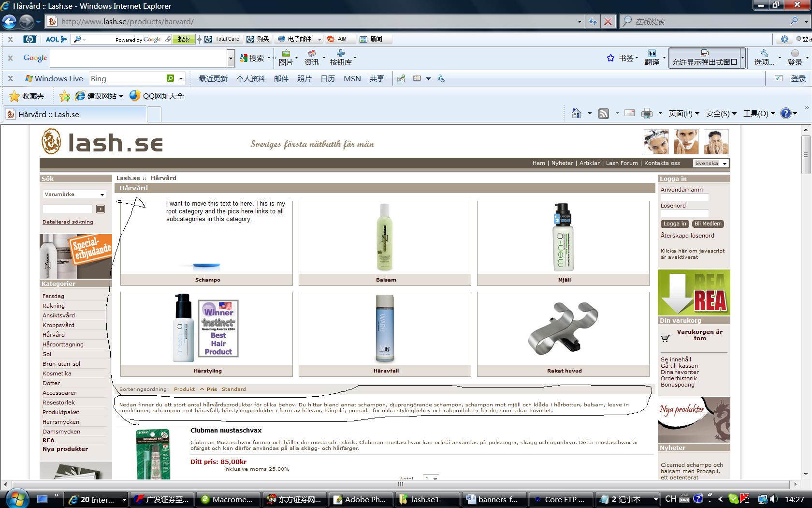Image resolution: width=812 pixels, height=508 pixels.
Task: Click the lash.se dragon logo
Action: coord(51,141)
